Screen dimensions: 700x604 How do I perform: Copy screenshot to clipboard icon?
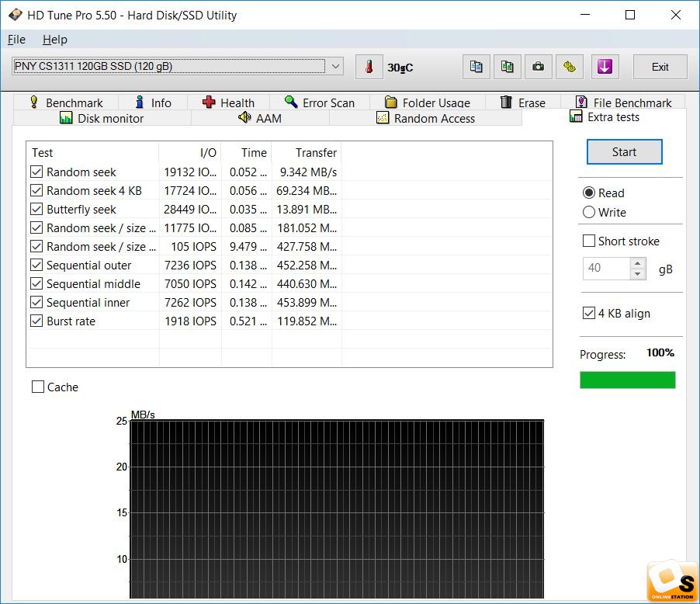click(x=507, y=67)
